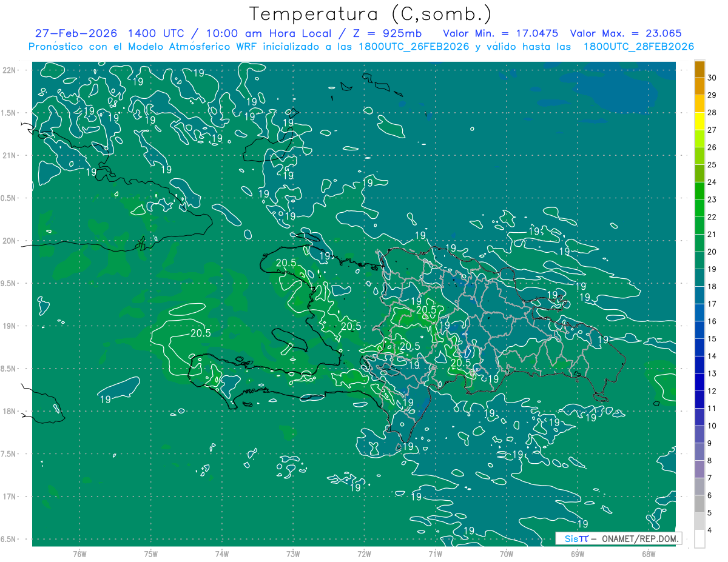728x562 pixels.
Task: Click the "70W" longitude axis label
Action: click(x=507, y=554)
